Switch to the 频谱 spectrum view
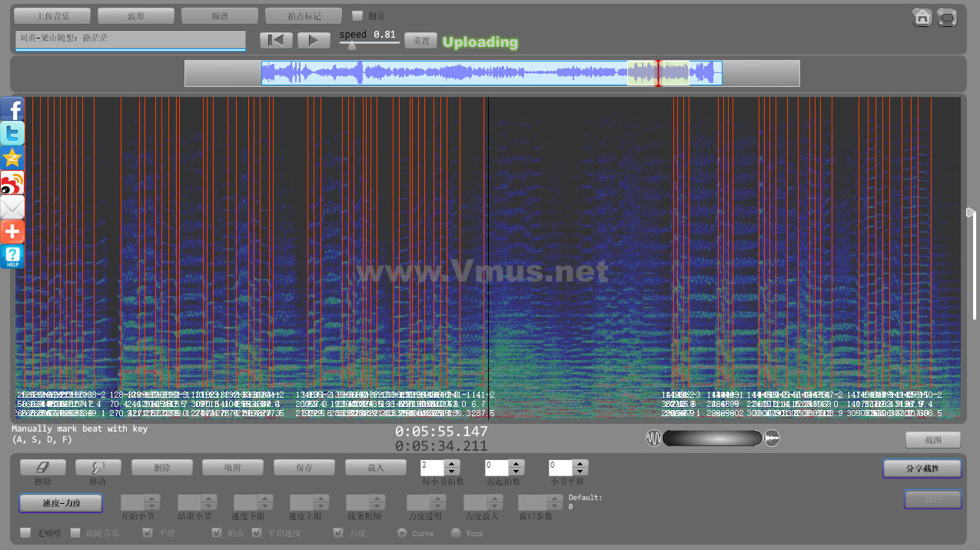980x550 pixels. pyautogui.click(x=219, y=15)
